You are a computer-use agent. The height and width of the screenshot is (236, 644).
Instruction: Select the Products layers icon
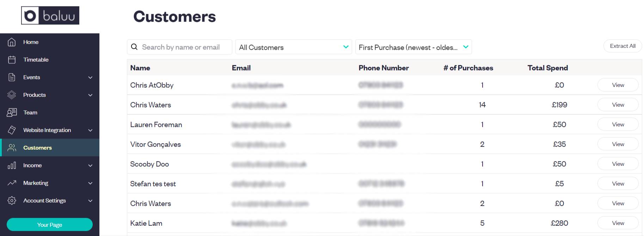12,95
